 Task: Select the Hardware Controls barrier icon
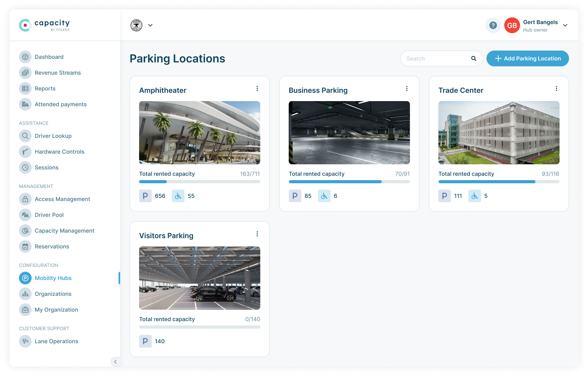pos(25,152)
